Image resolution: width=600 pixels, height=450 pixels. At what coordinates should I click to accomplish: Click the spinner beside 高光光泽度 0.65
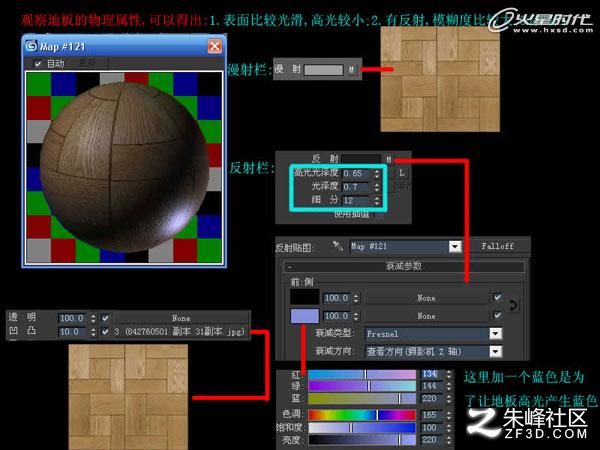pos(377,174)
